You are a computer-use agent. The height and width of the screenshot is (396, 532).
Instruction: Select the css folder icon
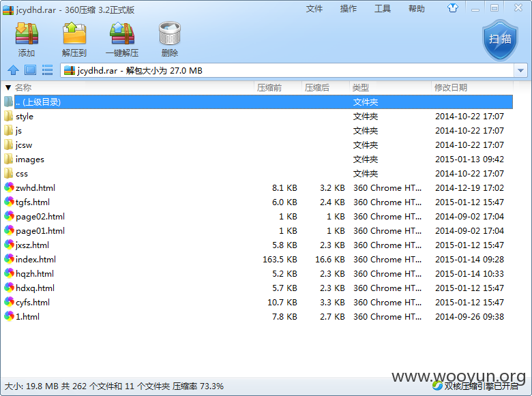click(9, 173)
